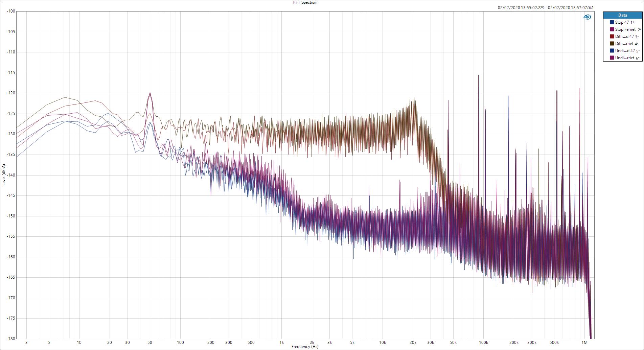This screenshot has width=644, height=350.
Task: Click the Data legend header
Action: 622,15
